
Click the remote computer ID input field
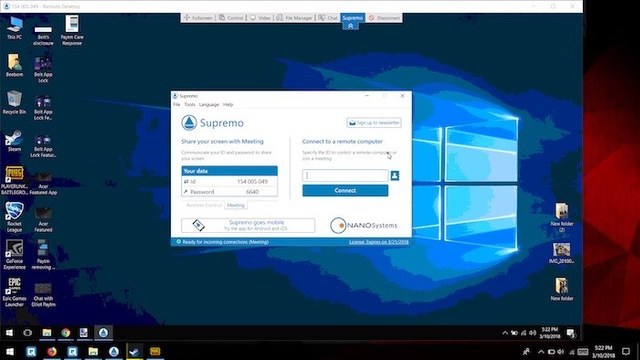(345, 176)
